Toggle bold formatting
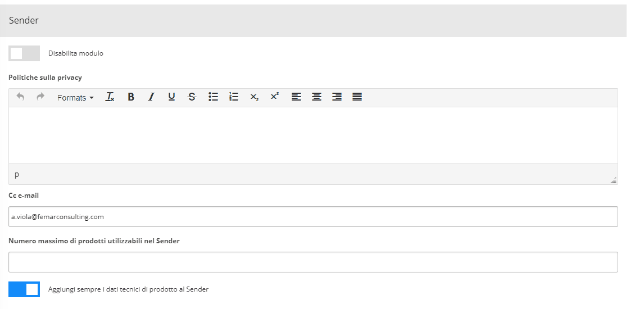 130,97
